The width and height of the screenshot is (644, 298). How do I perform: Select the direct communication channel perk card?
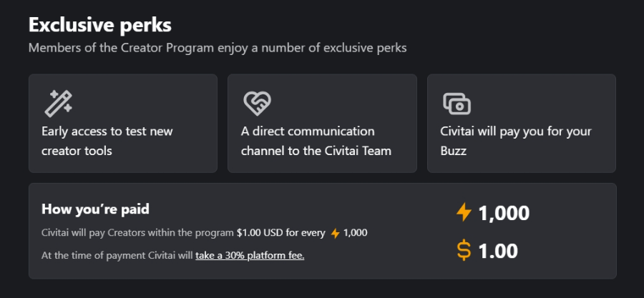pyautogui.click(x=322, y=124)
